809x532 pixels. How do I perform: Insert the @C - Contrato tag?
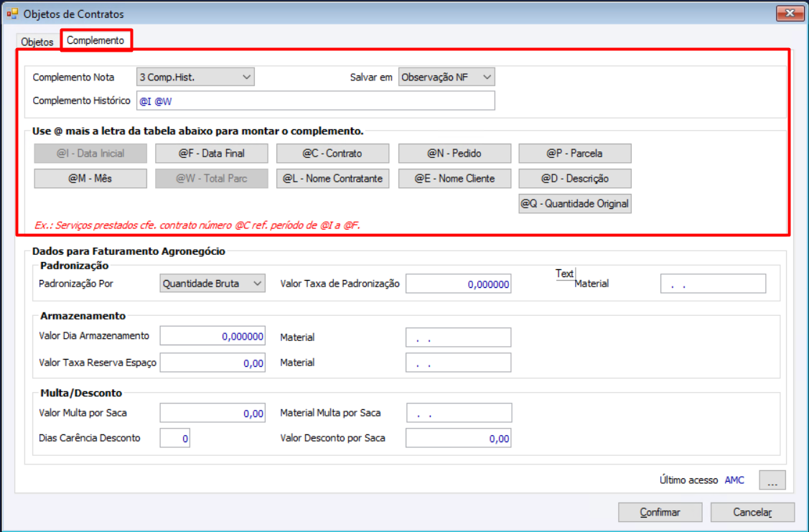(x=333, y=153)
